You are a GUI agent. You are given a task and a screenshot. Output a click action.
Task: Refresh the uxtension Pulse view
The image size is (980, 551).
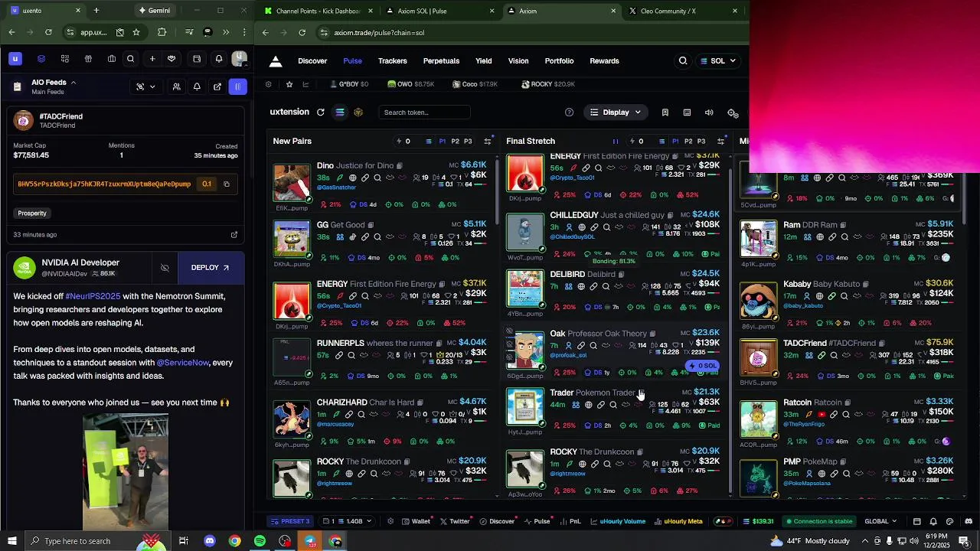click(x=321, y=112)
